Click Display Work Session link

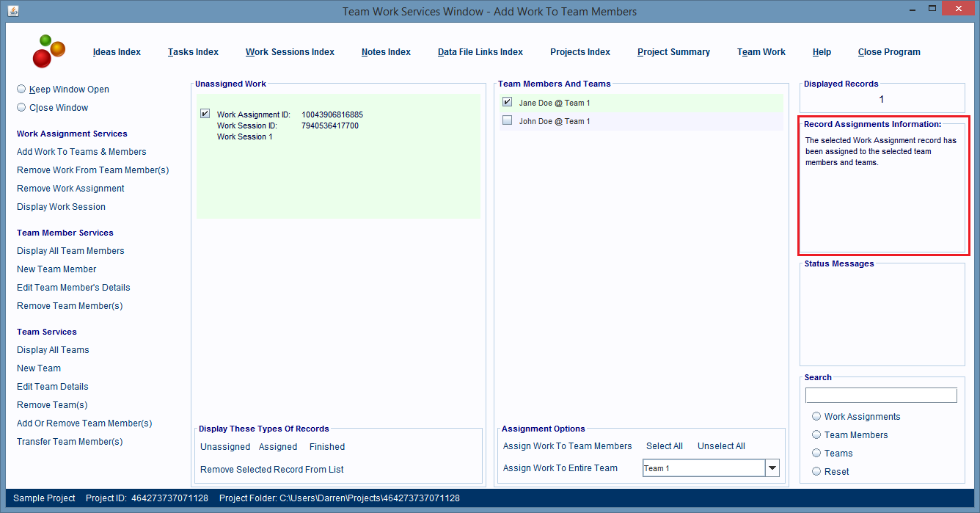point(61,207)
